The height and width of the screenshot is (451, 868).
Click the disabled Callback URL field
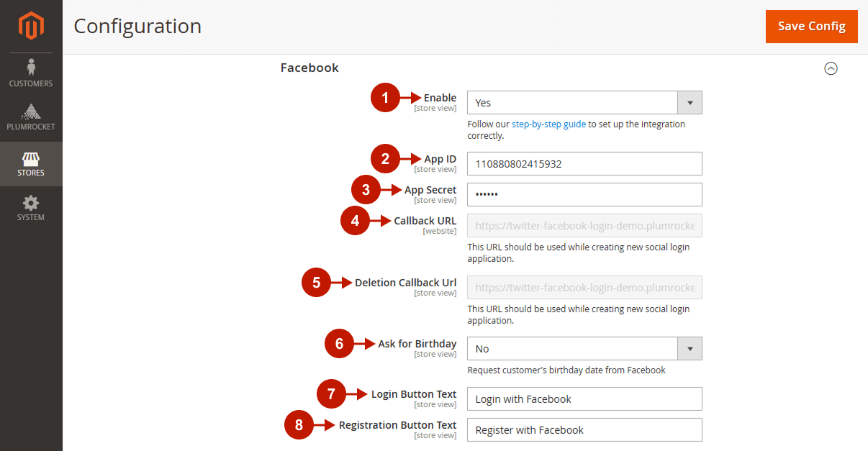[x=584, y=226]
